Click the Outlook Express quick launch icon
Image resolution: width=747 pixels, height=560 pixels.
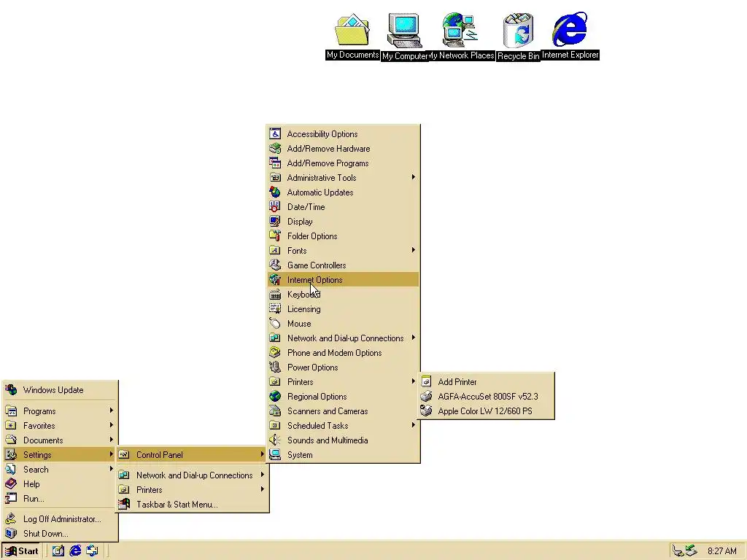(92, 551)
